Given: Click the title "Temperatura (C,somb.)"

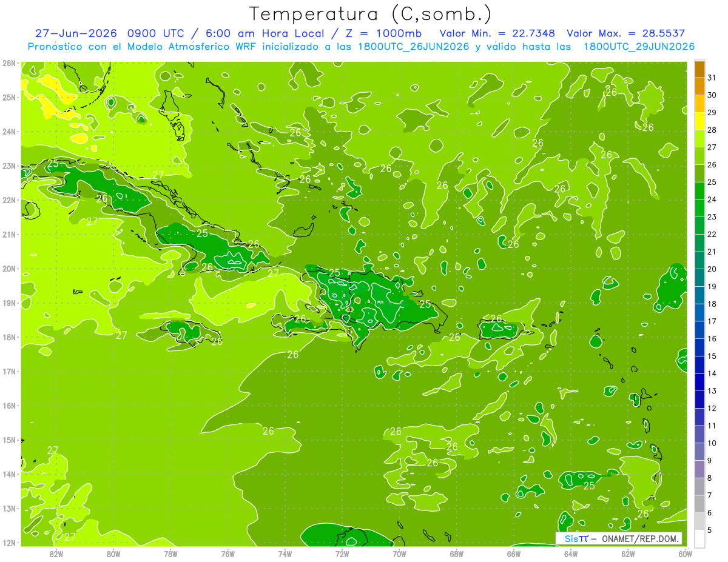Looking at the screenshot, I should pos(371,15).
